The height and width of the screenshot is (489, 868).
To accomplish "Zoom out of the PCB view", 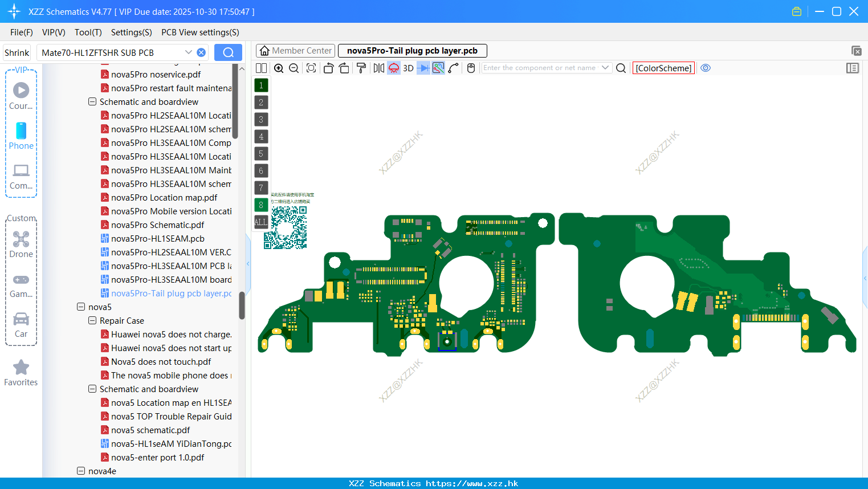I will pos(294,68).
